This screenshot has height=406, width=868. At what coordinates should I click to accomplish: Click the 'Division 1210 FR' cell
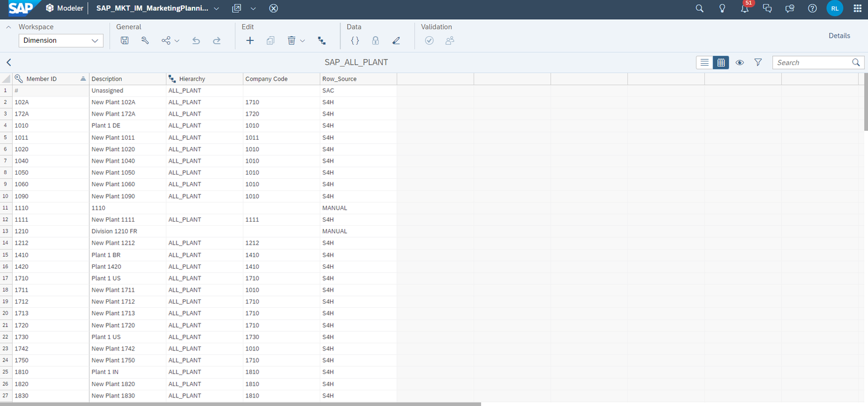click(x=128, y=231)
